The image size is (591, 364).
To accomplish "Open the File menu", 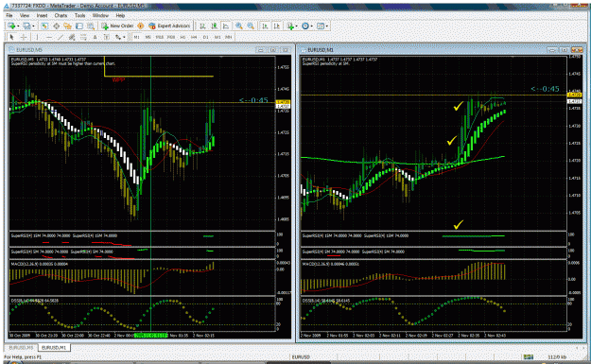I will (9, 15).
